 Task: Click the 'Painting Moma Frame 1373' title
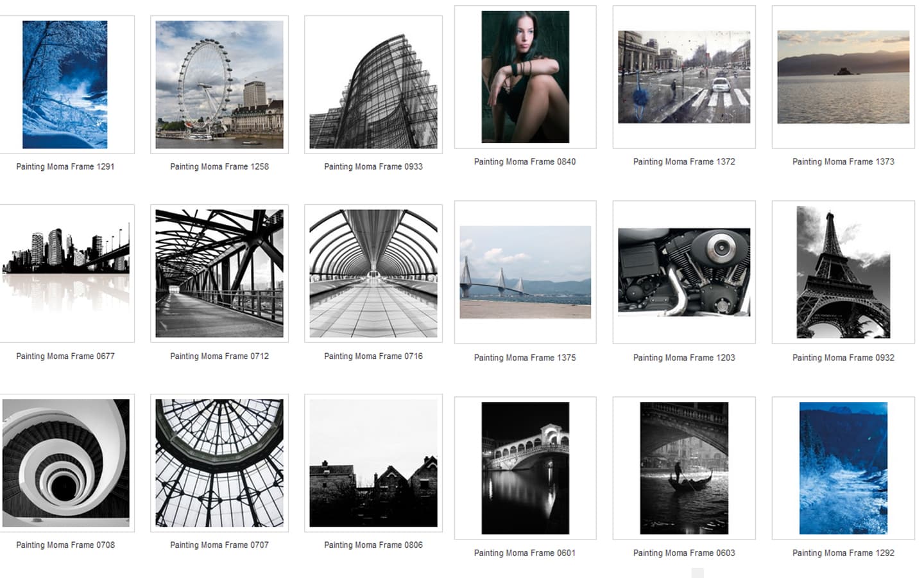(x=843, y=162)
